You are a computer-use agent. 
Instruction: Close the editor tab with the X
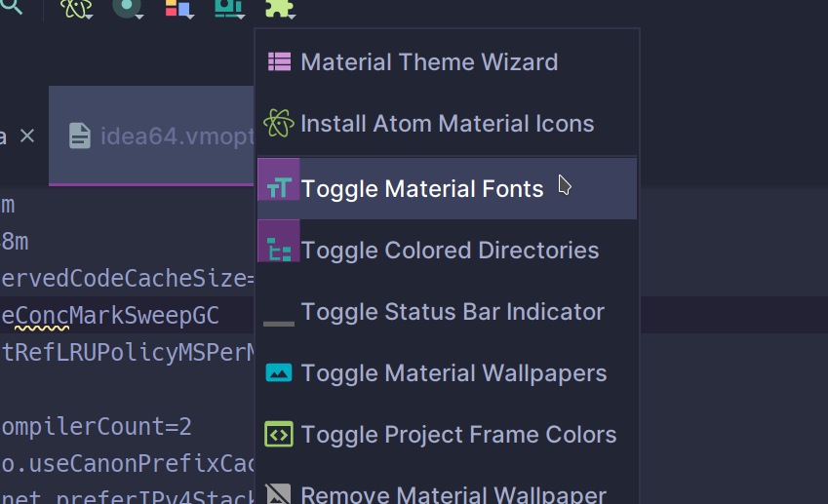pos(27,136)
